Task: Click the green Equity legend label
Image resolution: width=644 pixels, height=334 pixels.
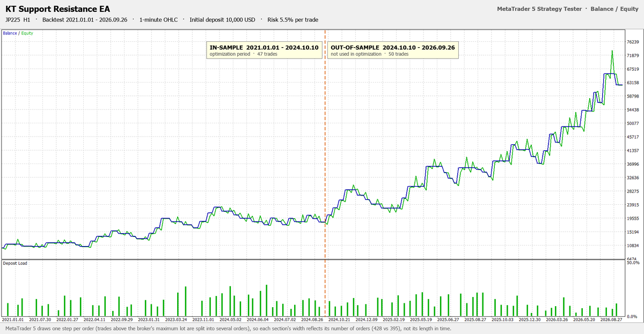Action: tap(27, 33)
